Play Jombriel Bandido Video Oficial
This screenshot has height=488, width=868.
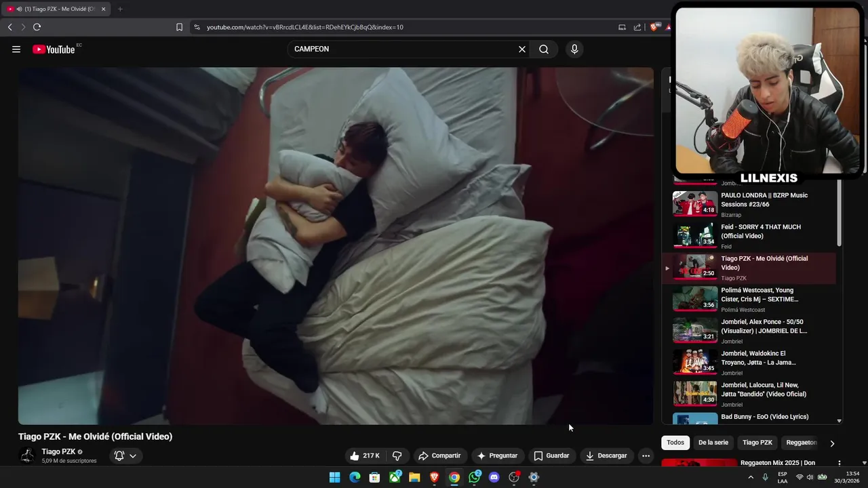[749, 394]
